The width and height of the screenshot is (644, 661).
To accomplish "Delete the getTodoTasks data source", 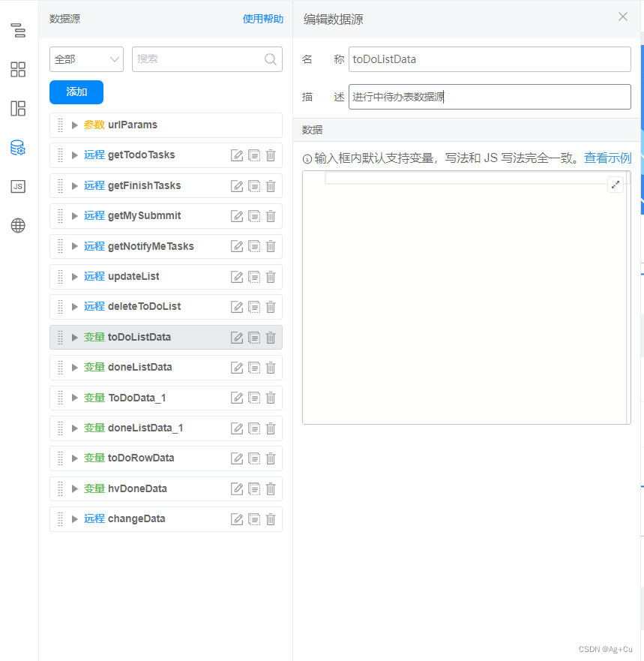I will pyautogui.click(x=271, y=155).
